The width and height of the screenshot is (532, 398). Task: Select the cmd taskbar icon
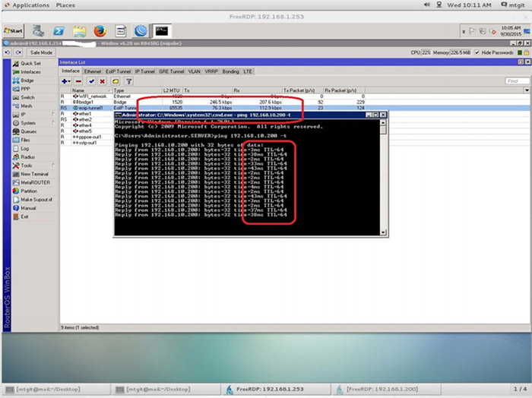(x=161, y=31)
